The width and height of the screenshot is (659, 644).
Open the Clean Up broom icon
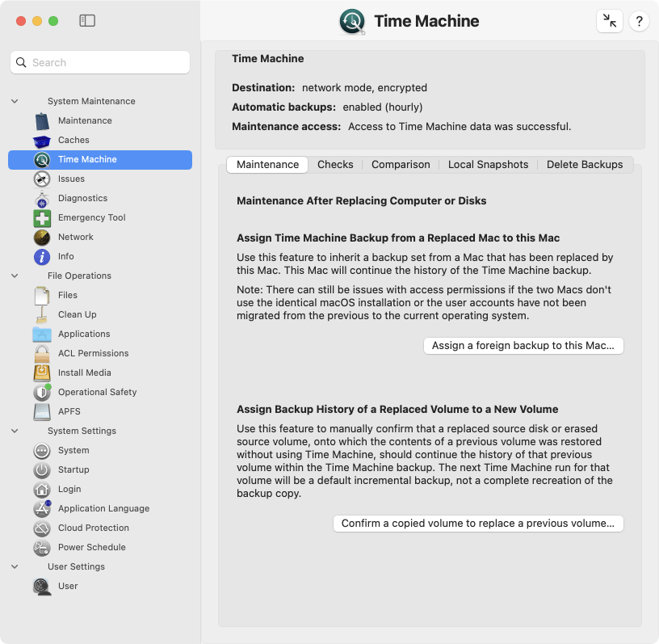(42, 314)
